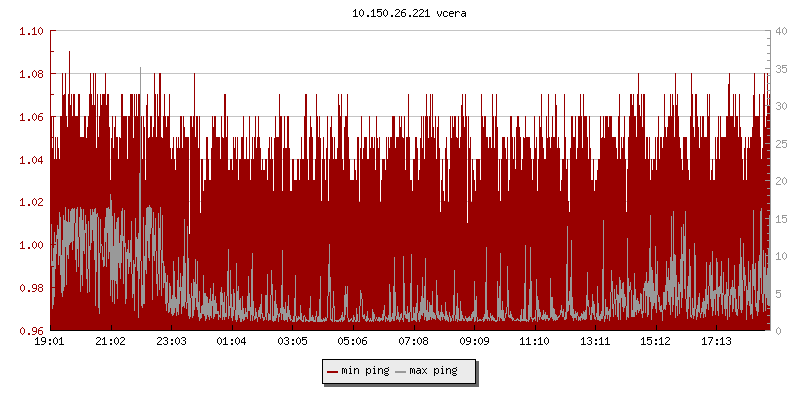Click the 17:13 time axis label
This screenshot has height=400, width=800.
(x=716, y=342)
